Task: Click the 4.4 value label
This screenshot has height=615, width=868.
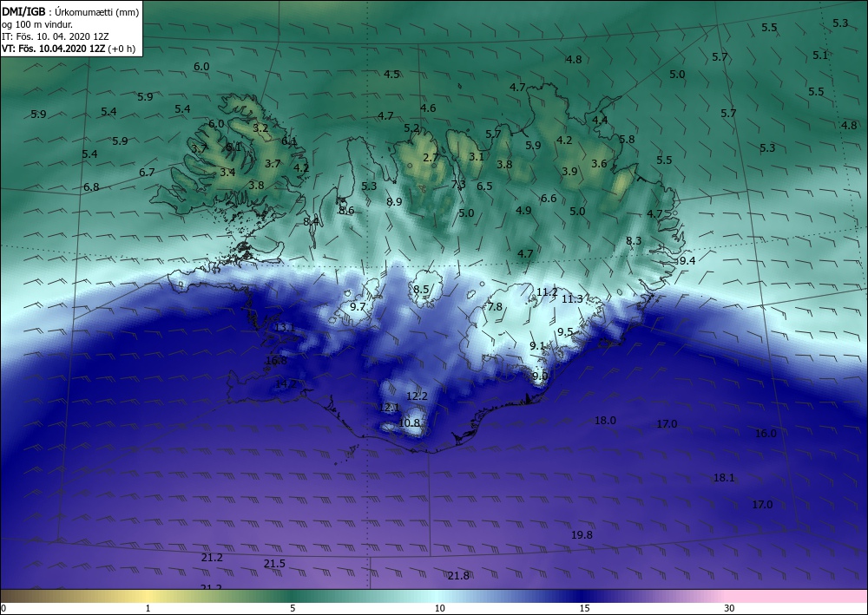Action: tap(600, 120)
